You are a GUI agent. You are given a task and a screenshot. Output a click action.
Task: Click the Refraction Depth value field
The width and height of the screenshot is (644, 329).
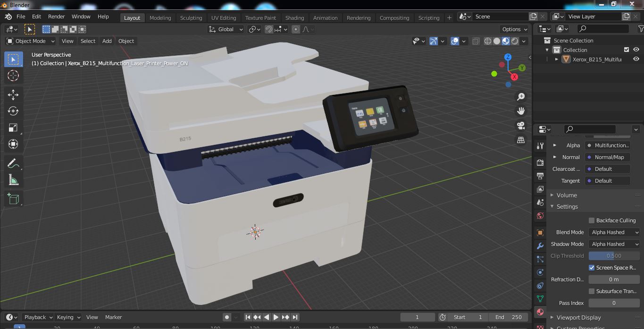[x=614, y=279]
